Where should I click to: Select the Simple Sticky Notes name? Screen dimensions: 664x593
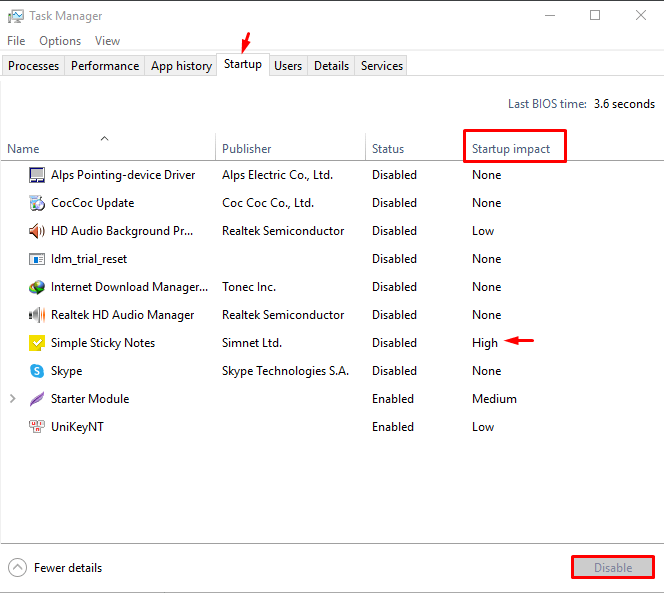[x=103, y=343]
